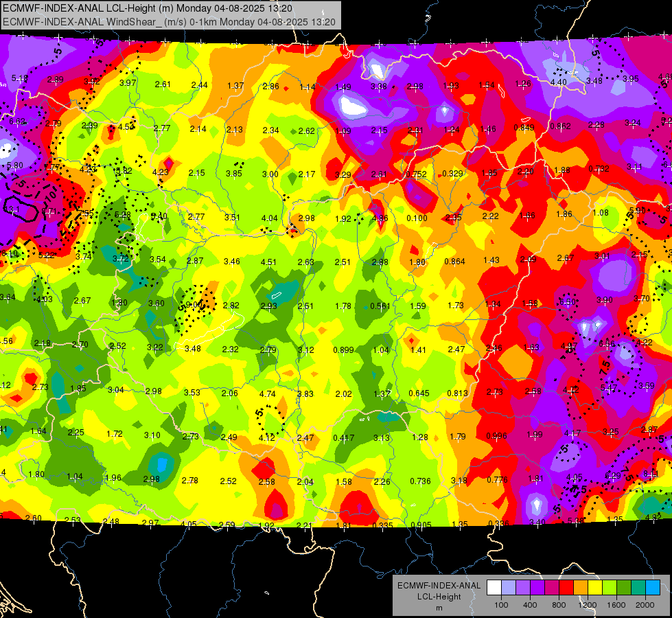Viewport: 672px width, 618px height.
Task: Click the white swatch in the LCL-Height legend
Action: pyautogui.click(x=494, y=588)
